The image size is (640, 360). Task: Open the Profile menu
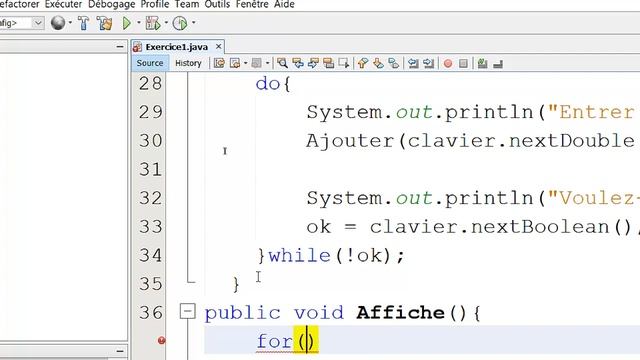[155, 4]
